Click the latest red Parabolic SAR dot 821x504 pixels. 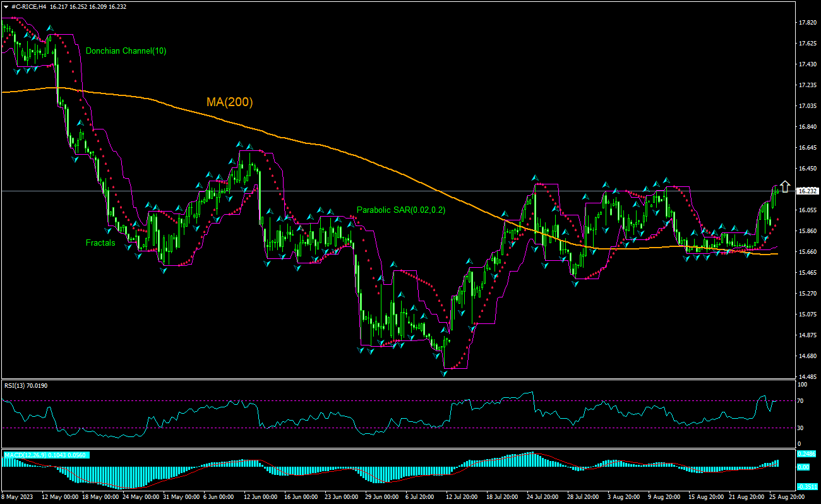pyautogui.click(x=777, y=219)
